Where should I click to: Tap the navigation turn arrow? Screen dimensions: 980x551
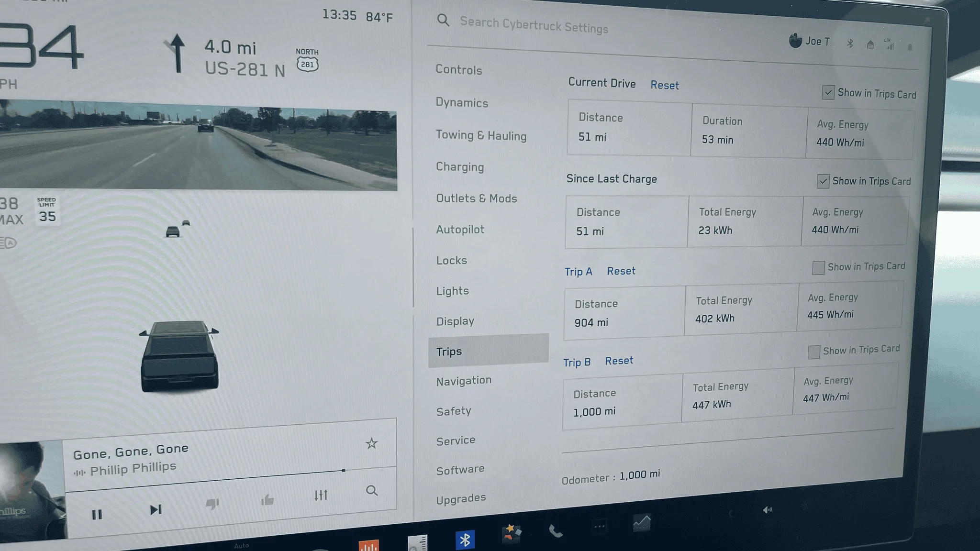click(x=176, y=53)
